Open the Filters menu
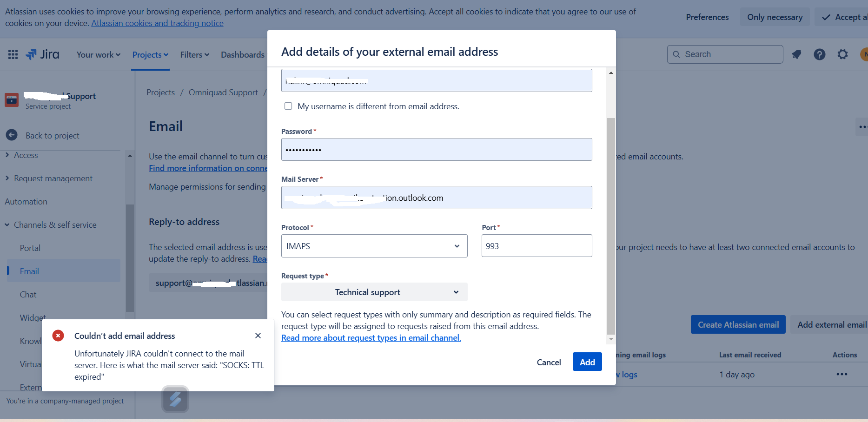 (194, 54)
